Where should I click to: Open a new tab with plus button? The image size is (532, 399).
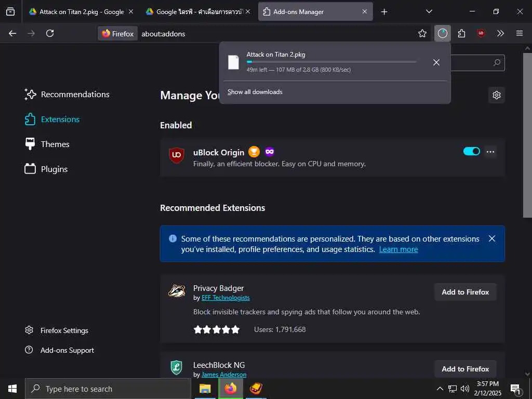tap(384, 12)
